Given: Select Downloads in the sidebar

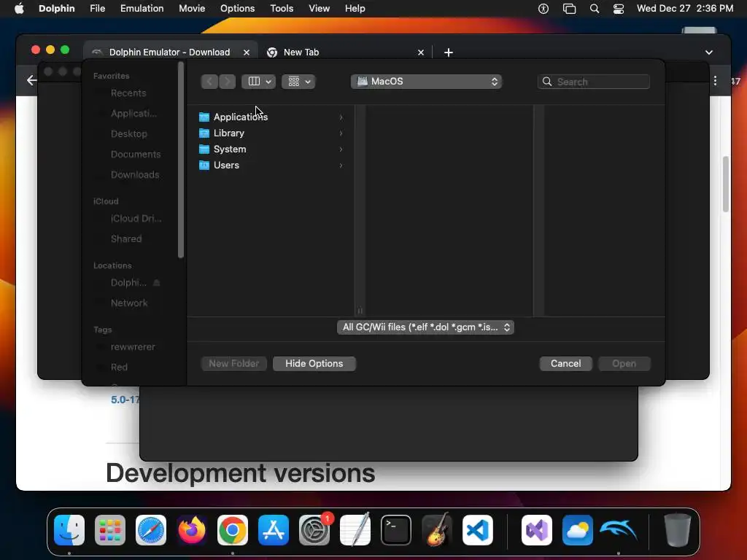Looking at the screenshot, I should [135, 175].
